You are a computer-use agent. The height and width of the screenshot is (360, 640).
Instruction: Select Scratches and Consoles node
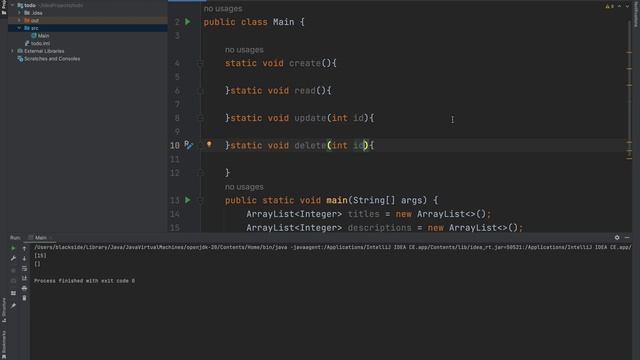(x=49, y=59)
